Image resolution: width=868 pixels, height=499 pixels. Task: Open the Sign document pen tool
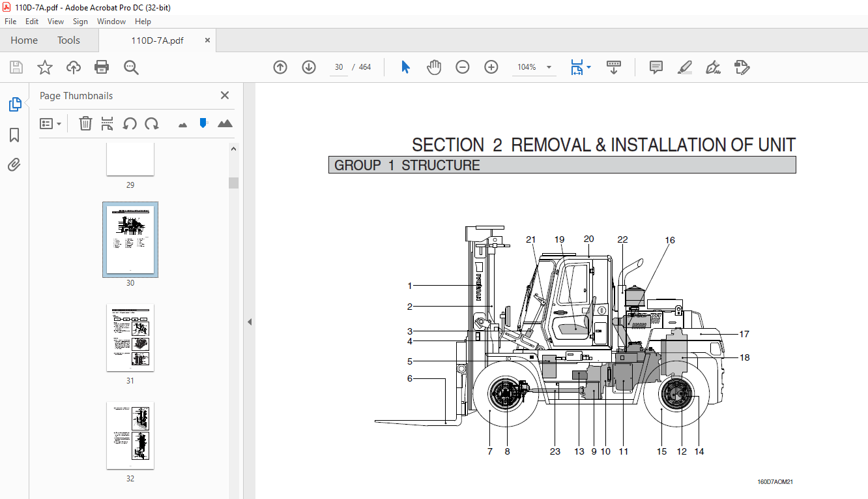[x=713, y=67]
